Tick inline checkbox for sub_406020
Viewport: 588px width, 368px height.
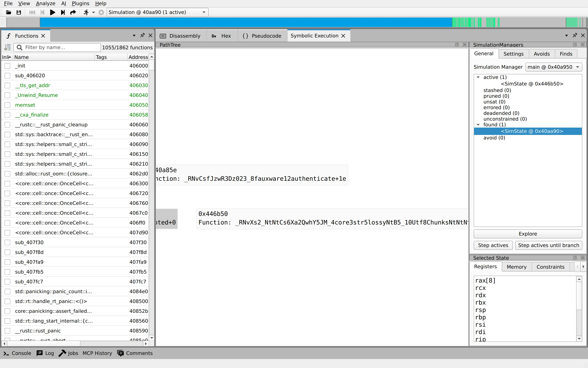(x=8, y=76)
